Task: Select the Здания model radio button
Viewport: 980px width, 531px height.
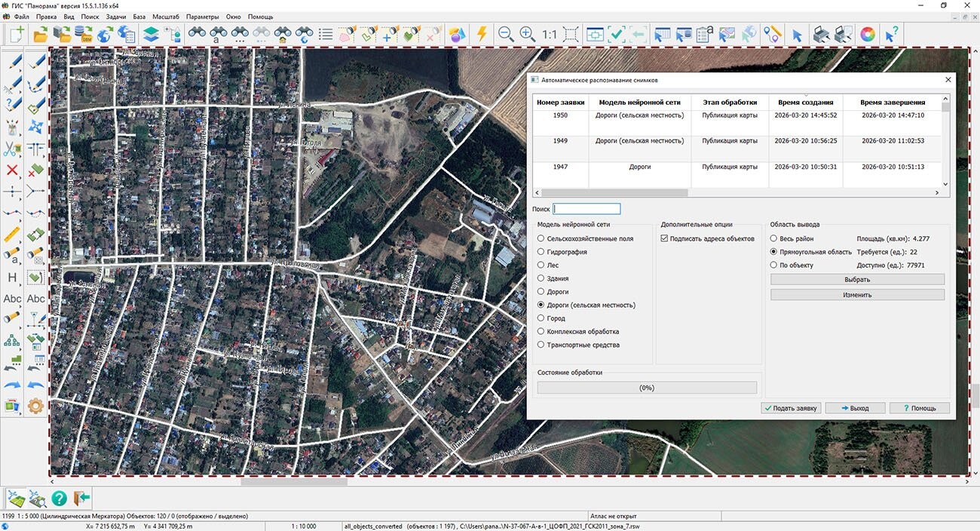Action: click(x=541, y=278)
